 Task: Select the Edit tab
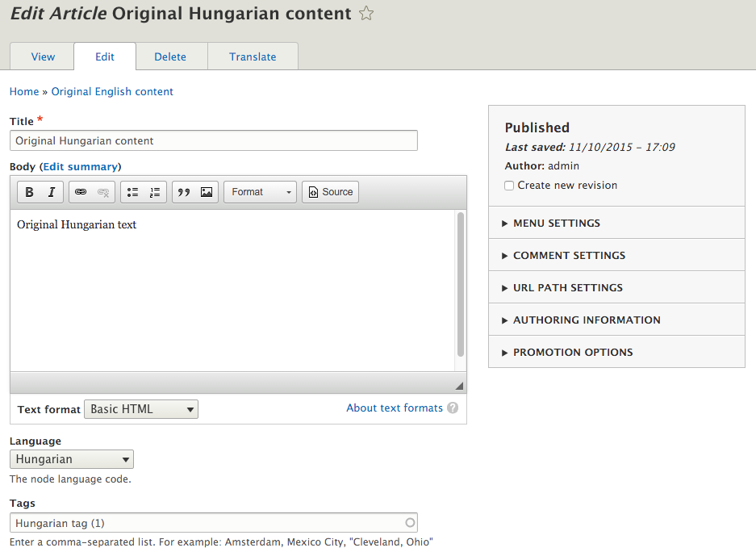pos(105,56)
